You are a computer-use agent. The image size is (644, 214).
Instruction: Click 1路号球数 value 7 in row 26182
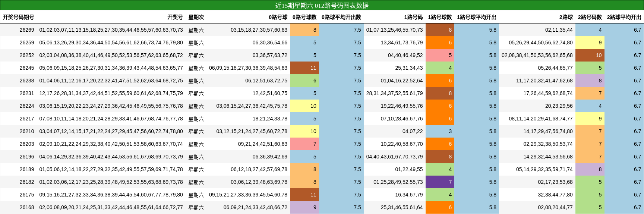click(x=440, y=182)
